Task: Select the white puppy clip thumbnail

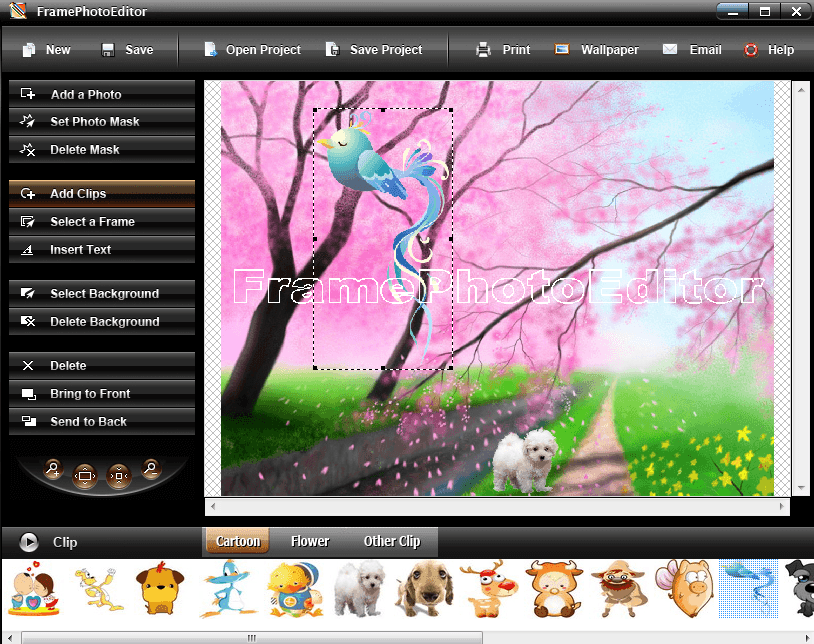Action: [359, 588]
